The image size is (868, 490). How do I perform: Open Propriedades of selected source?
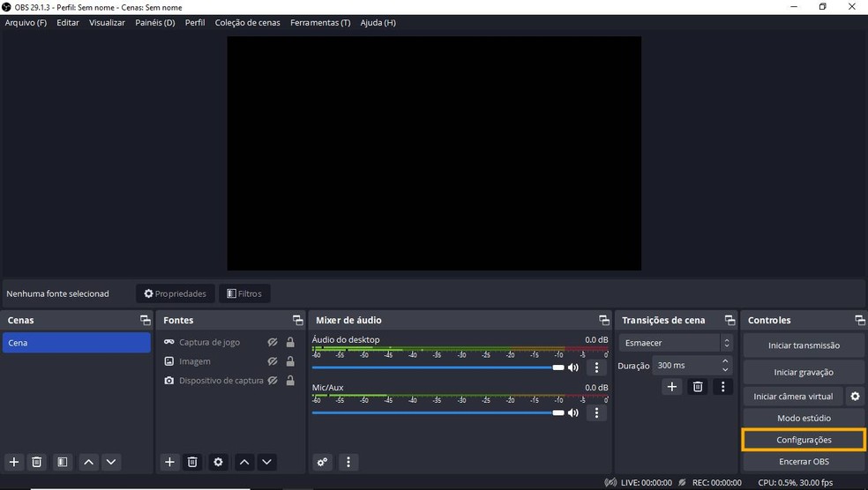pos(175,293)
